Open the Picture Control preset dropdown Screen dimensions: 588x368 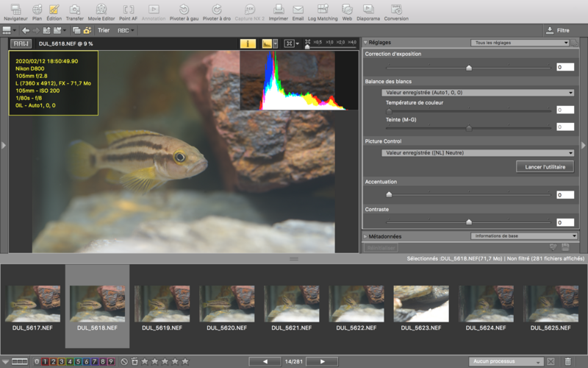pos(477,153)
